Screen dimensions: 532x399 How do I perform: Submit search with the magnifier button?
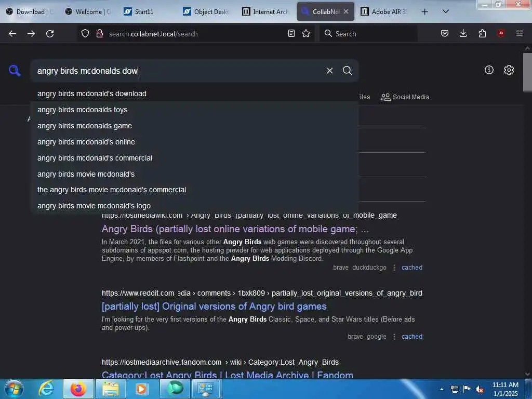tap(347, 71)
